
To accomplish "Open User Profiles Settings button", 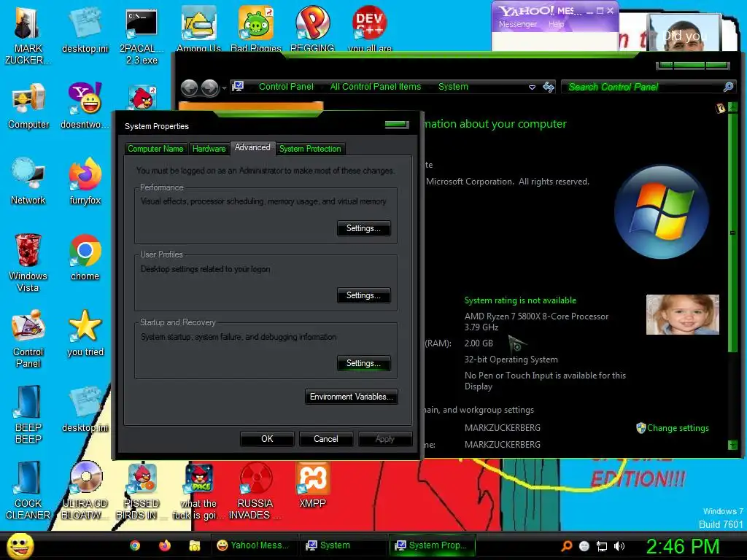I will (363, 296).
